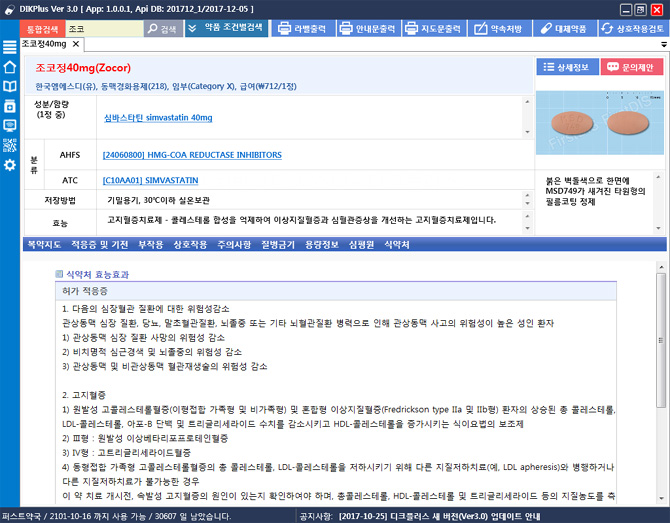Switch to 상호작용 tab
This screenshot has height=523, width=670.
[190, 244]
